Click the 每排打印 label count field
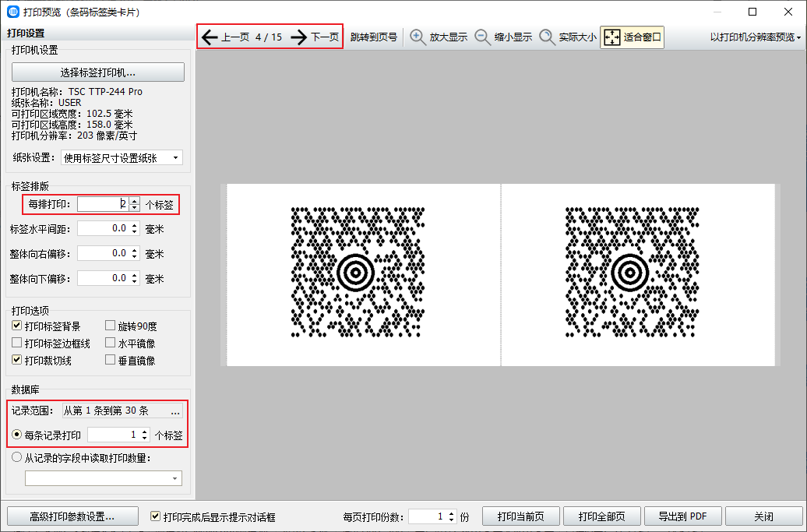 [103, 204]
